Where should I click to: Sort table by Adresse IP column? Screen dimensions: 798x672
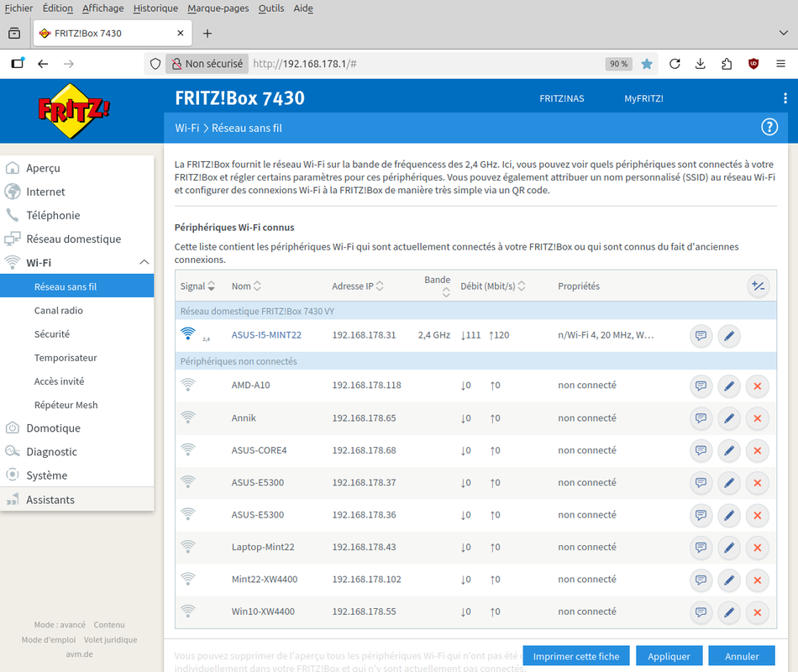[x=358, y=286]
